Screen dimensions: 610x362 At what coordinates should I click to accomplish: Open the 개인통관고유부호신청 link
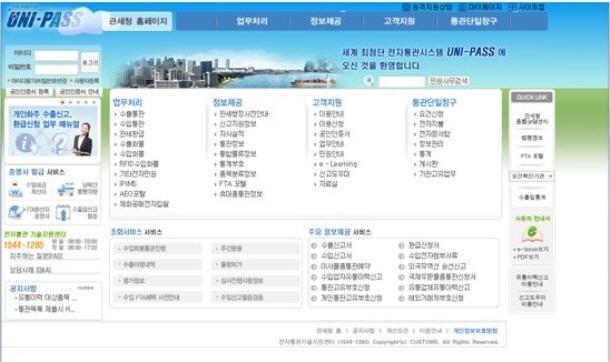pyautogui.click(x=351, y=298)
